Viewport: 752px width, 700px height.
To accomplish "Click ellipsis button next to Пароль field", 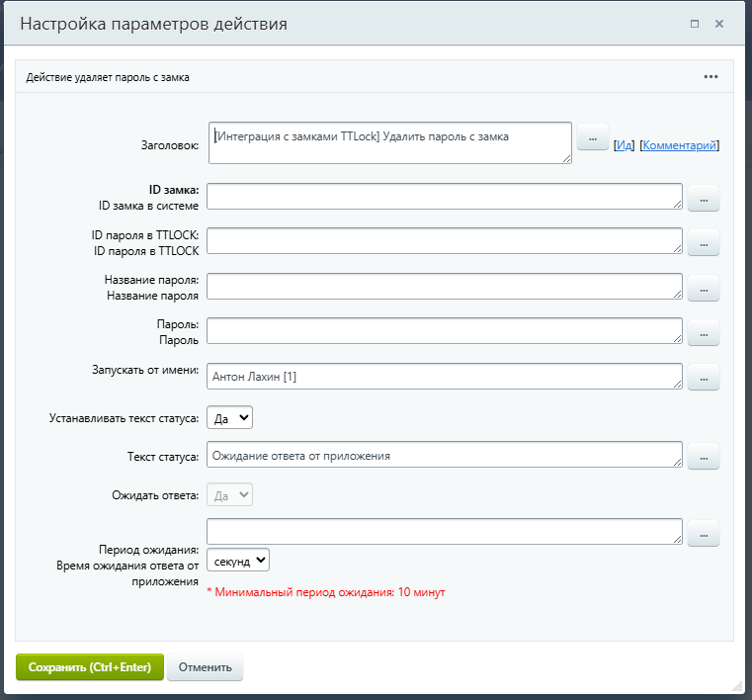I will click(704, 333).
